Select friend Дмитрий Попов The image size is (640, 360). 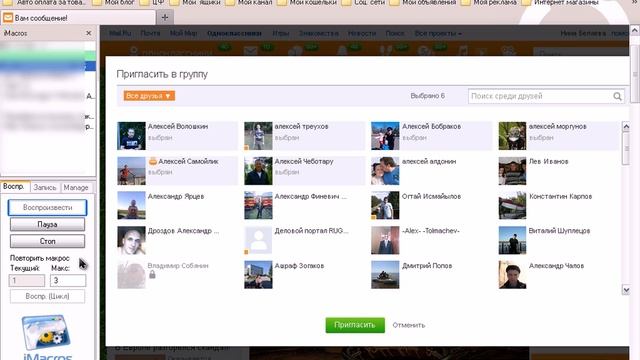431,275
